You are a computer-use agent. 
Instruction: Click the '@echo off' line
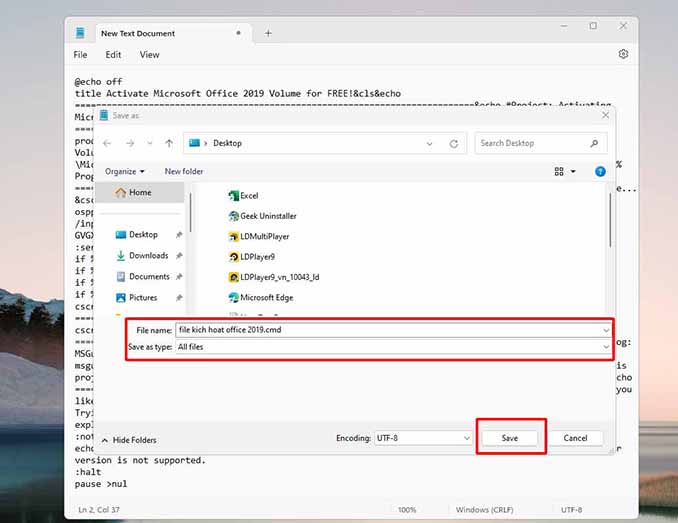click(x=99, y=82)
